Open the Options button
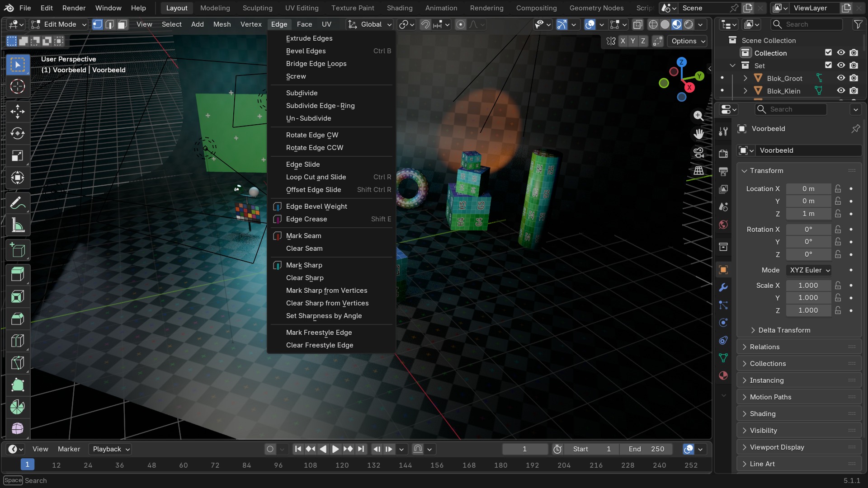Image resolution: width=868 pixels, height=488 pixels. click(x=688, y=41)
